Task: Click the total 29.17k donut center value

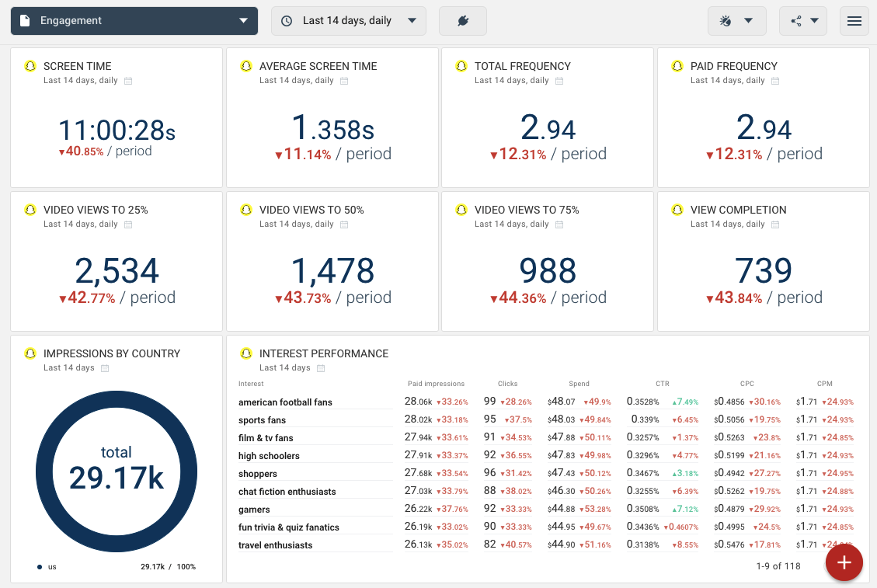Action: tap(117, 478)
